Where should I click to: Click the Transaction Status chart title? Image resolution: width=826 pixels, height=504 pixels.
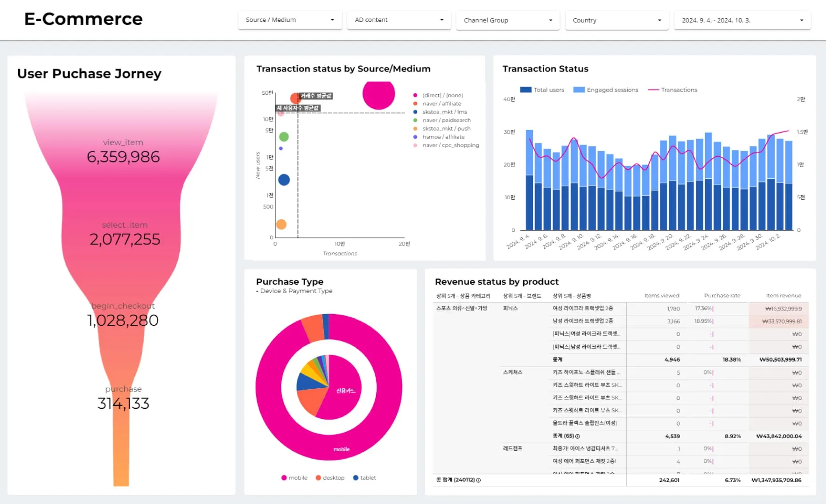[x=545, y=69]
